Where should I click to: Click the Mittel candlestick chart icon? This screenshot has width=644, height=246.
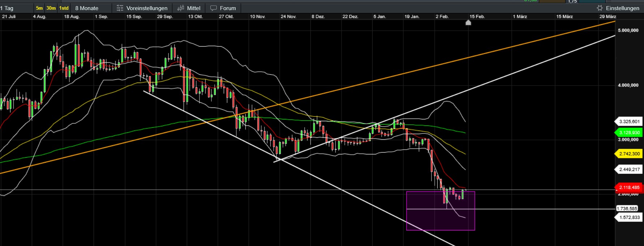click(181, 8)
